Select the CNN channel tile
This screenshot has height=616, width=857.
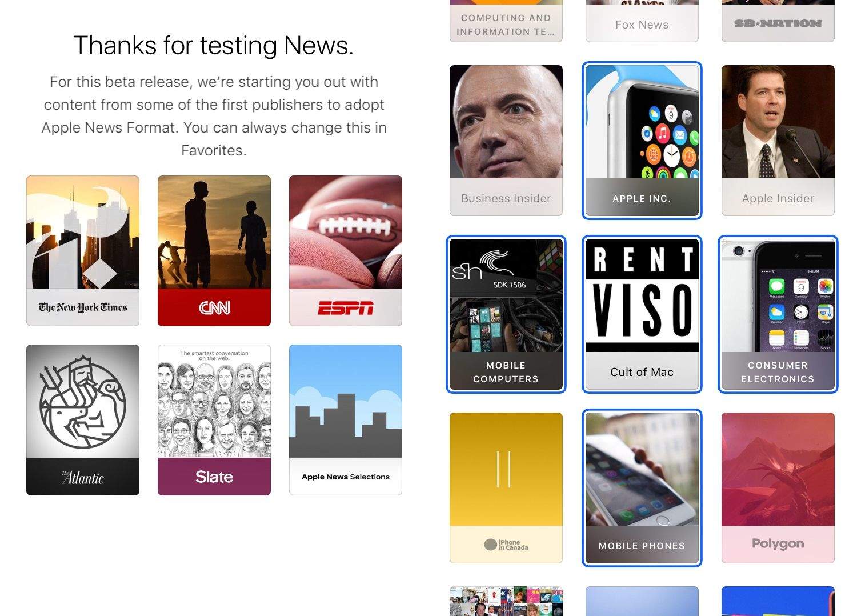pos(214,251)
